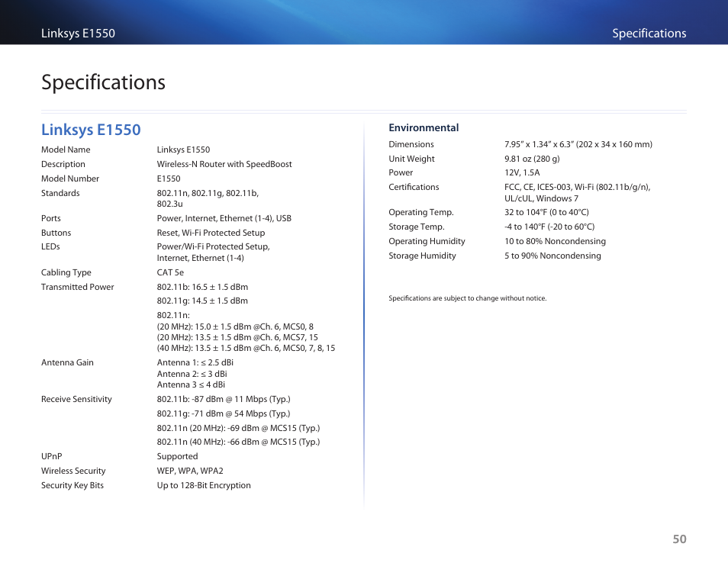Click 'Specifications are subject to change' notice
Viewport: 728px width, 563px height.
[x=468, y=298]
